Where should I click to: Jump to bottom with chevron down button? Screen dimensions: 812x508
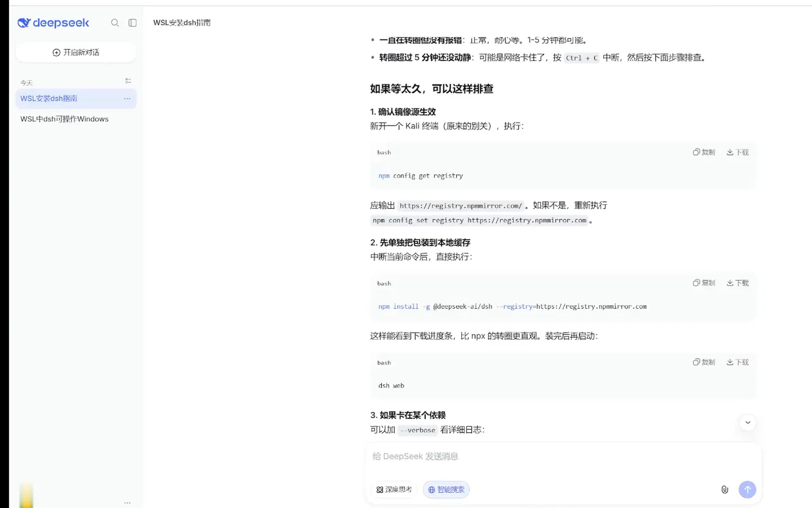[x=748, y=423]
